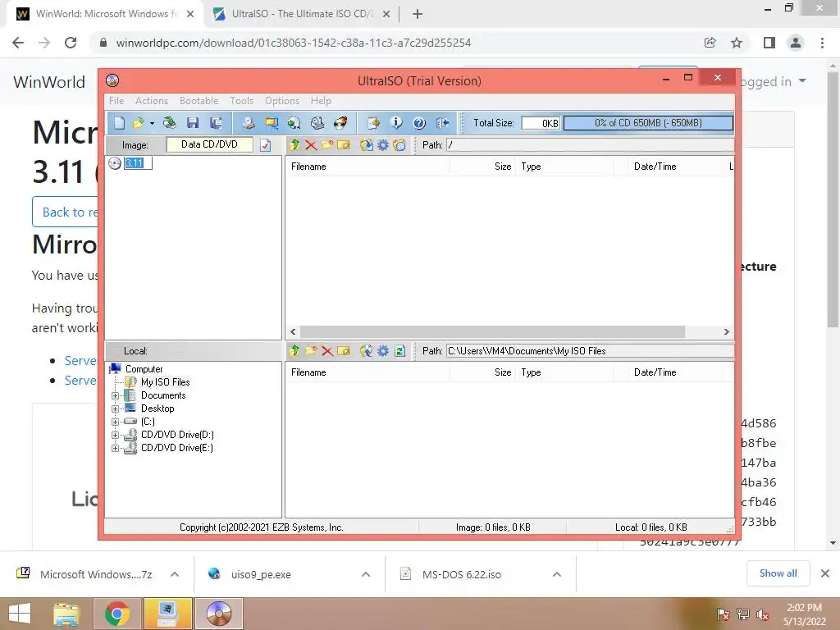Click the Windows Start button on taskbar
This screenshot has height=630, width=840.
coord(20,614)
